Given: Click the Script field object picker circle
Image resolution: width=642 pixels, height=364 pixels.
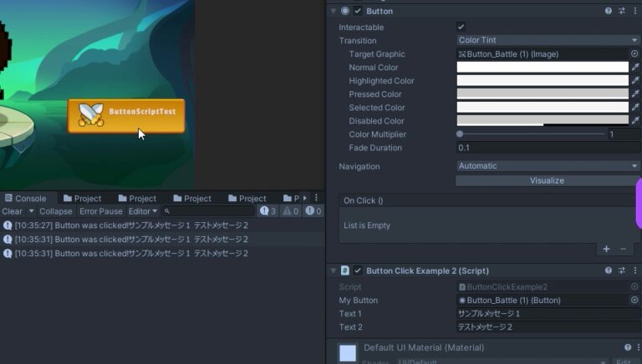Looking at the screenshot, I should pos(634,286).
